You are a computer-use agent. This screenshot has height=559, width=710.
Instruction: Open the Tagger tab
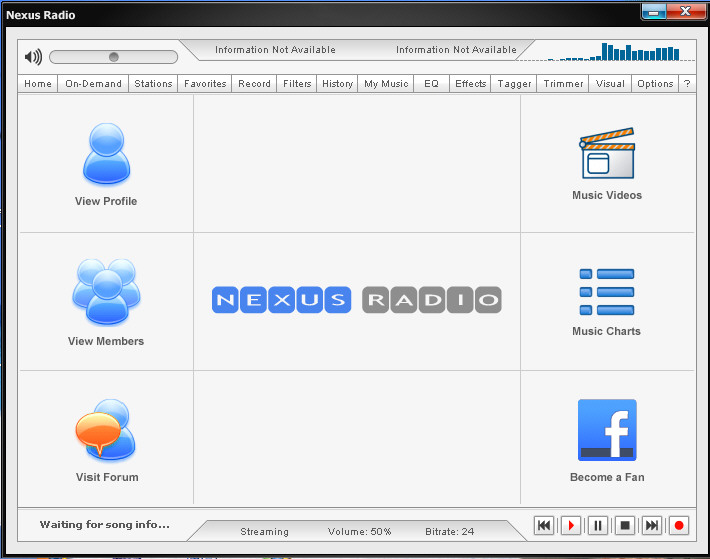(514, 84)
